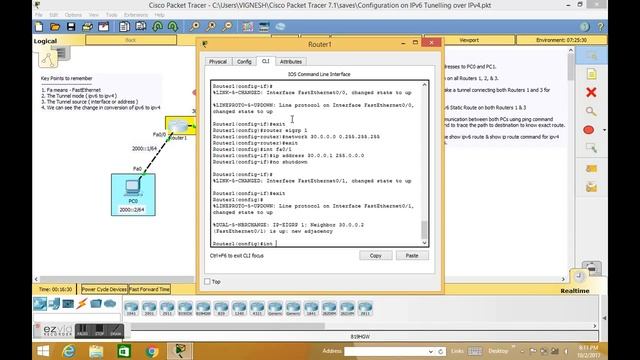Viewport: 640px width, 360px height.
Task: Click the Fast Forward Time button
Action: pyautogui.click(x=149, y=289)
